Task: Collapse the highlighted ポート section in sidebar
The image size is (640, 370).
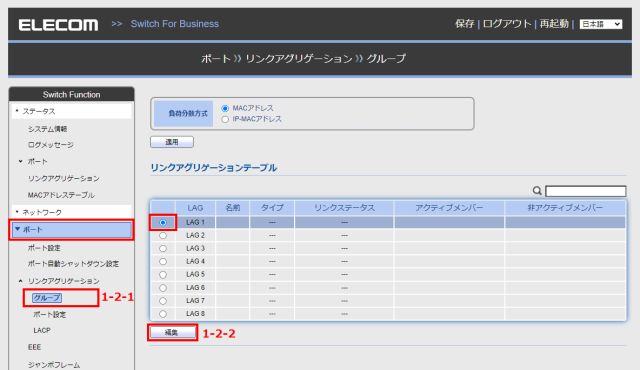Action: (x=71, y=230)
